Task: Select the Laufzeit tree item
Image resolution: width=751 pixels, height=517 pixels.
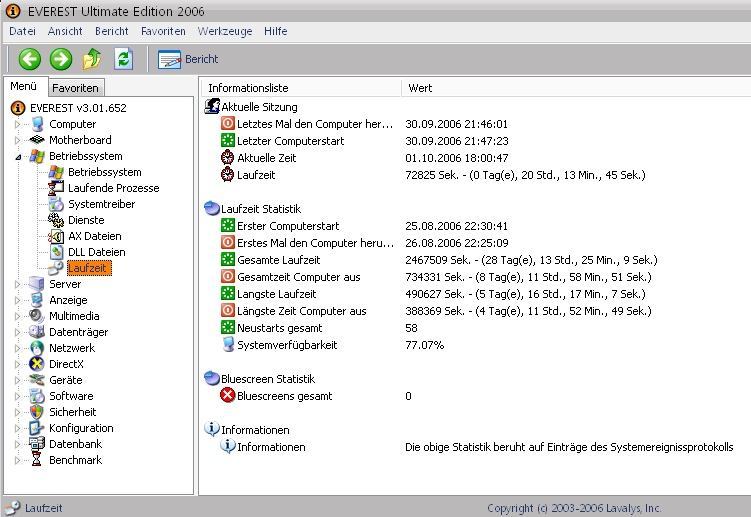Action: click(x=90, y=268)
